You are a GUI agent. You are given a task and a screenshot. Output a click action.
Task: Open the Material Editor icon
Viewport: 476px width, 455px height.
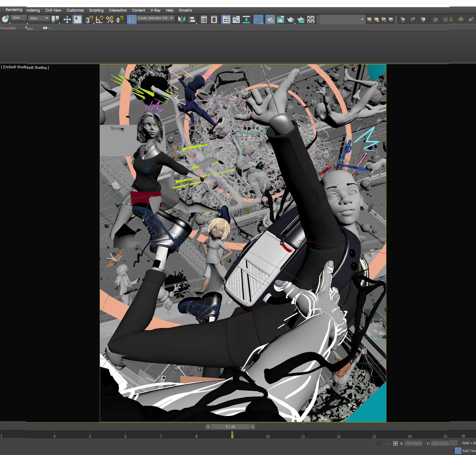click(258, 19)
